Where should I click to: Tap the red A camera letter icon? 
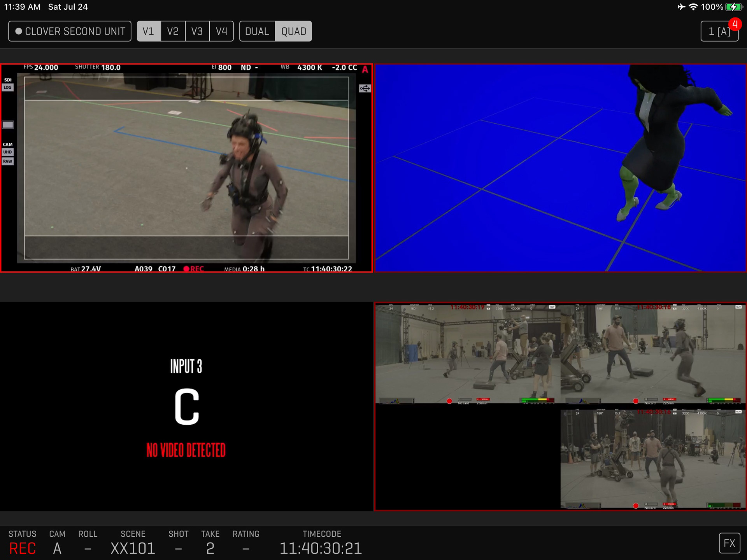(365, 70)
